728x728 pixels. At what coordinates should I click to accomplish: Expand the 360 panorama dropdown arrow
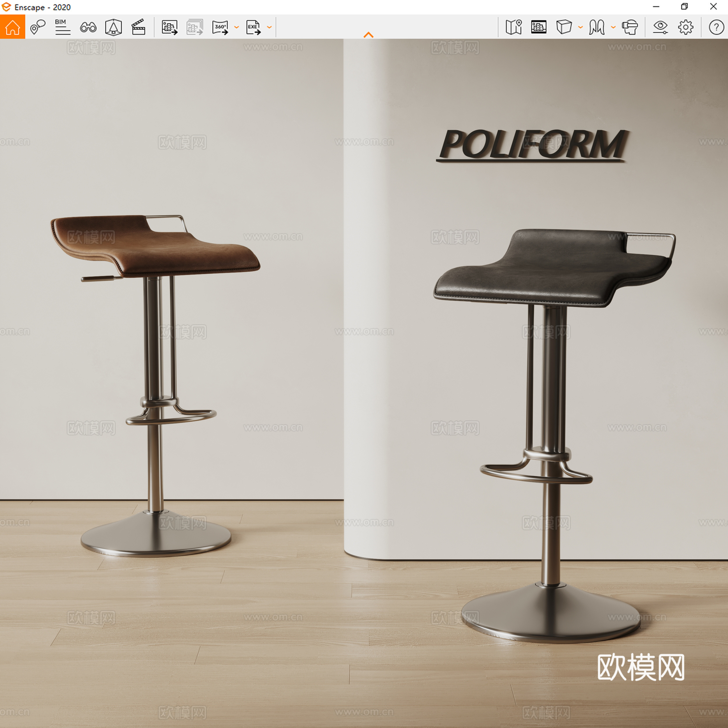(236, 27)
